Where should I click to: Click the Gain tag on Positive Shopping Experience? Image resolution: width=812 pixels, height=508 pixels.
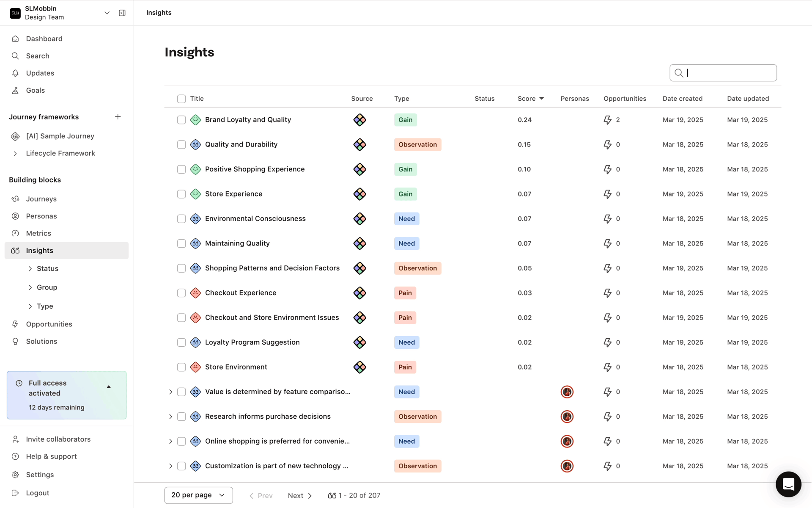tap(405, 169)
